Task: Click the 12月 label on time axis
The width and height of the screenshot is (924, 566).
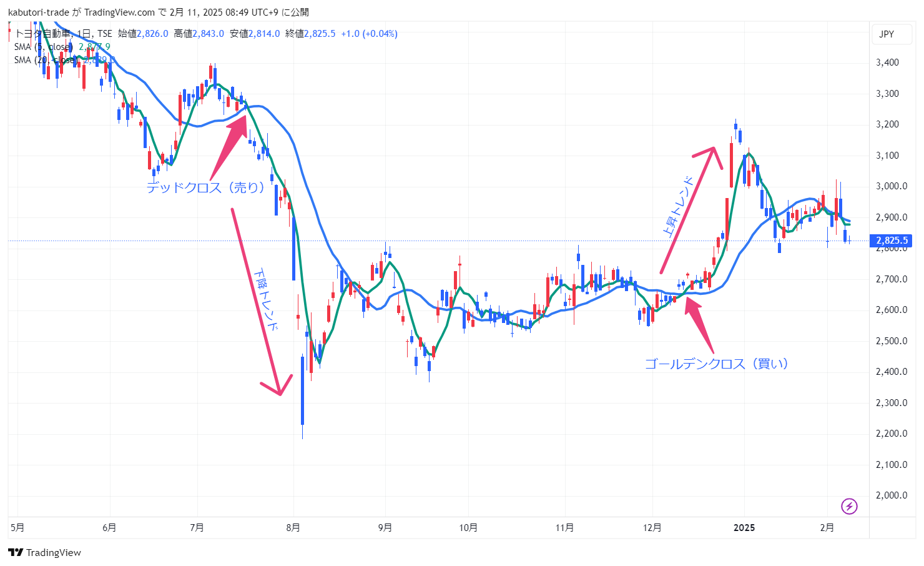Action: click(652, 528)
